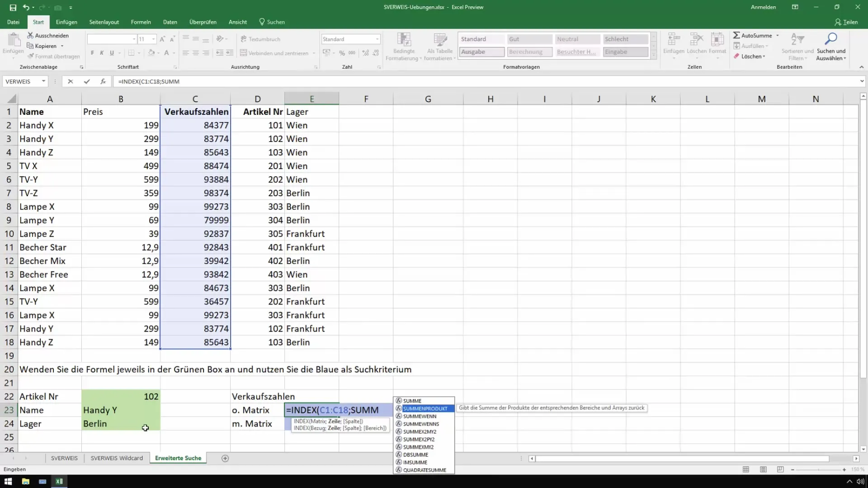Viewport: 868px width, 488px height.
Task: Toggle right text alignment
Action: point(206,53)
